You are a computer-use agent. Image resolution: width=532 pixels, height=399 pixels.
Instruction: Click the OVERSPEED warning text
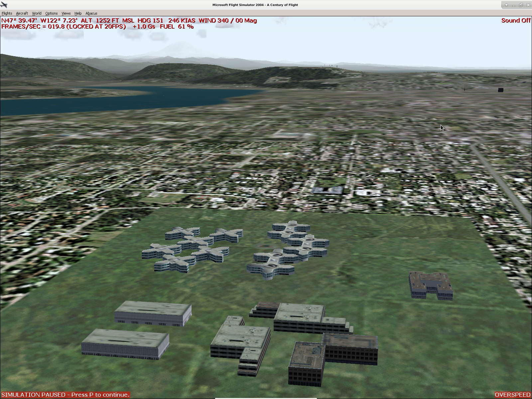(512, 395)
